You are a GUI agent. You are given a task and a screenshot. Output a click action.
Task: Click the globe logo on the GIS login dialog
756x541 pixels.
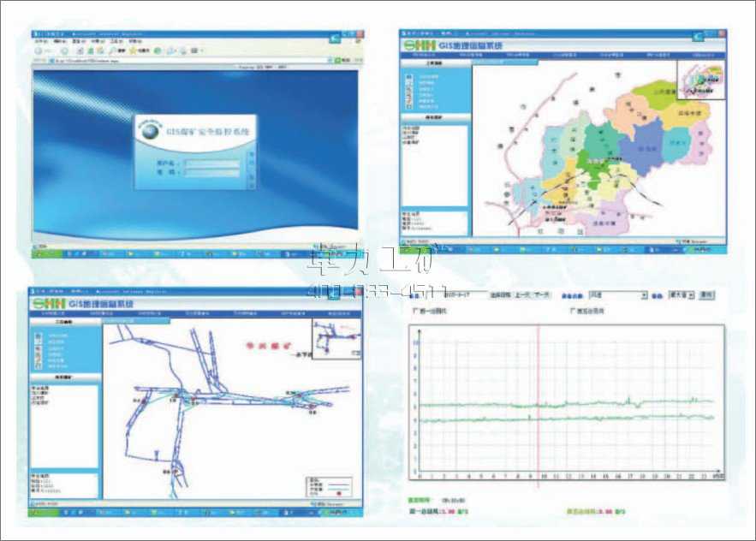click(x=151, y=132)
